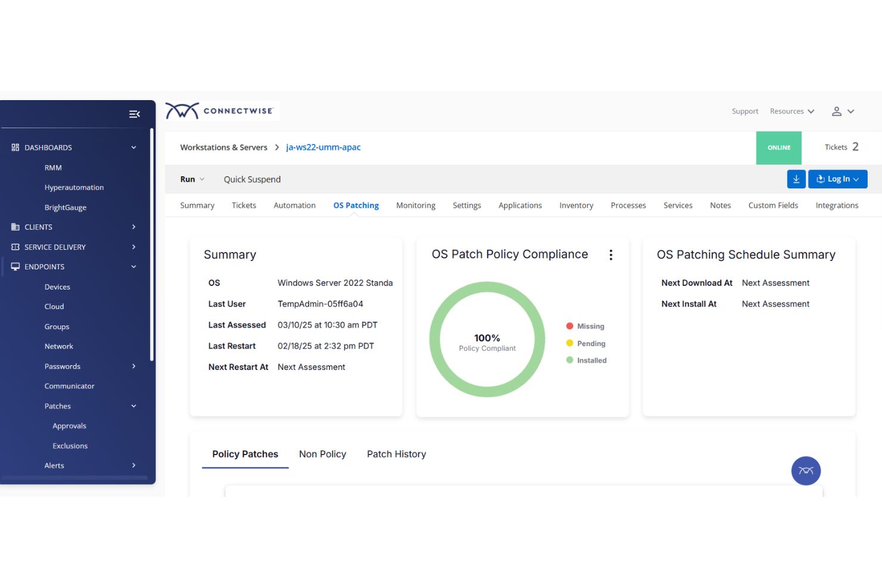
Task: Click the Endpoints monitor icon in the sidebar
Action: point(15,266)
